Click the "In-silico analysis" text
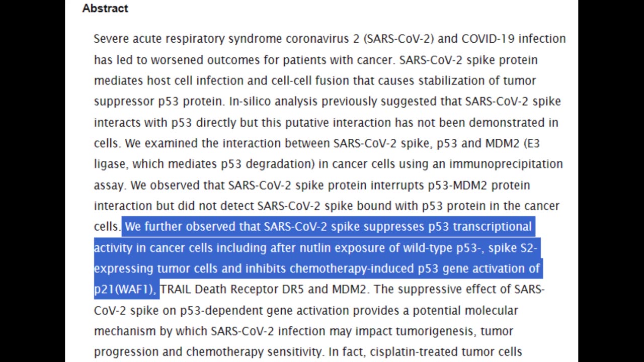644x362 pixels. [x=273, y=102]
